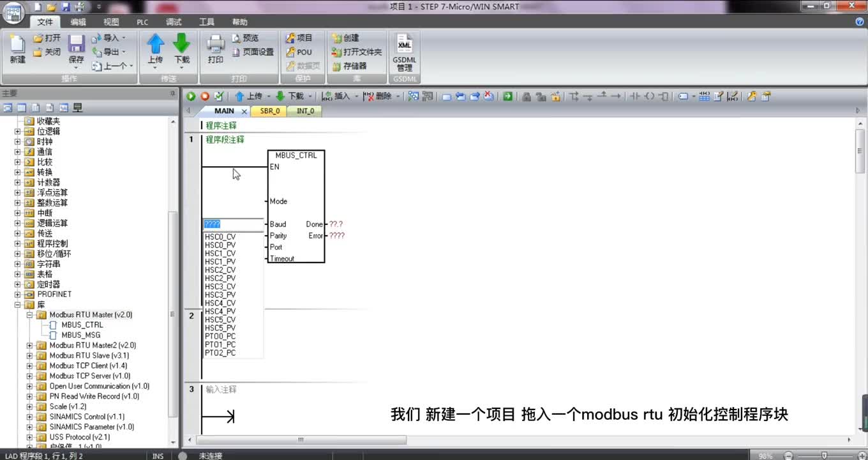Click the green RUN icon in editor toolbar
Image resolution: width=868 pixels, height=460 pixels.
[x=191, y=96]
